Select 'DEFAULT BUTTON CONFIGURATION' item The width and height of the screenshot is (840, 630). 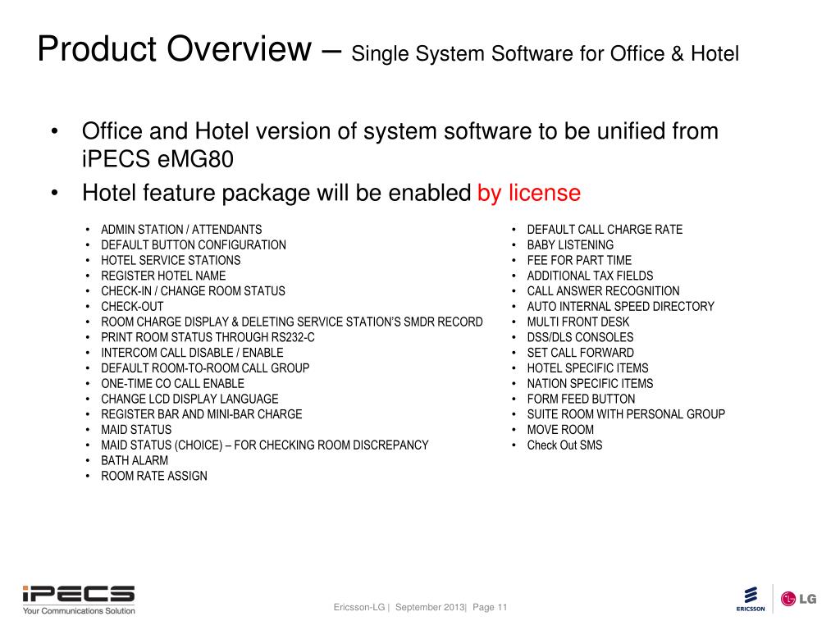(194, 244)
